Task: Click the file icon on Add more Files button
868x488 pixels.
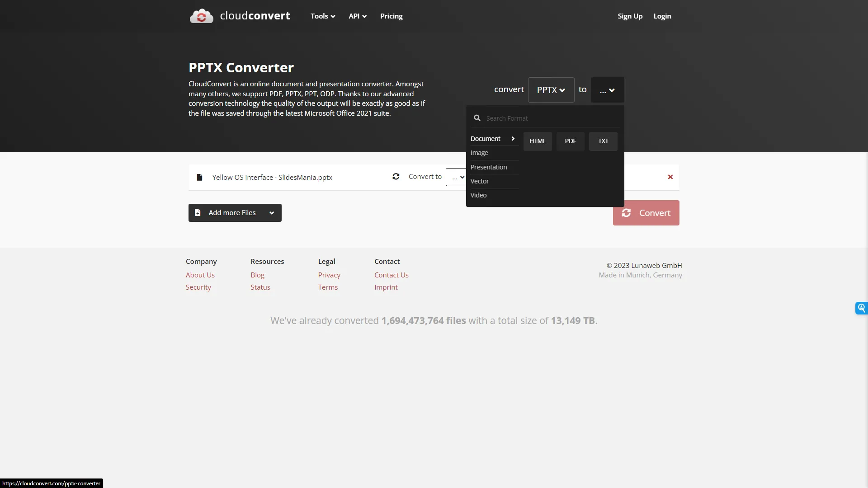Action: [198, 212]
